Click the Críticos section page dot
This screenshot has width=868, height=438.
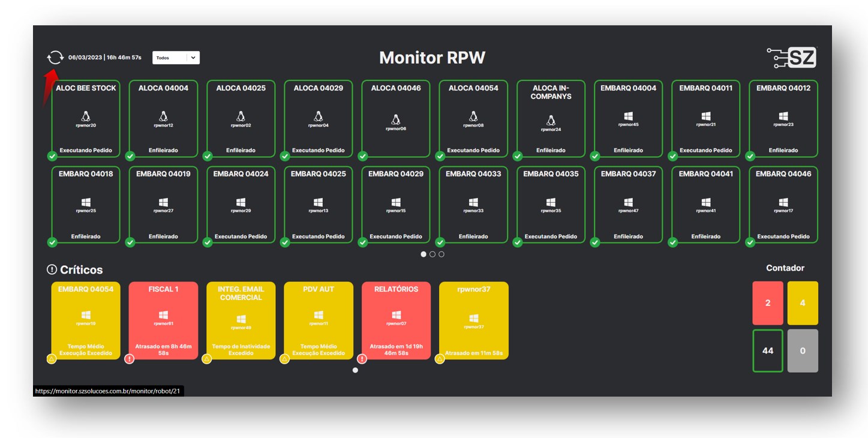(355, 370)
